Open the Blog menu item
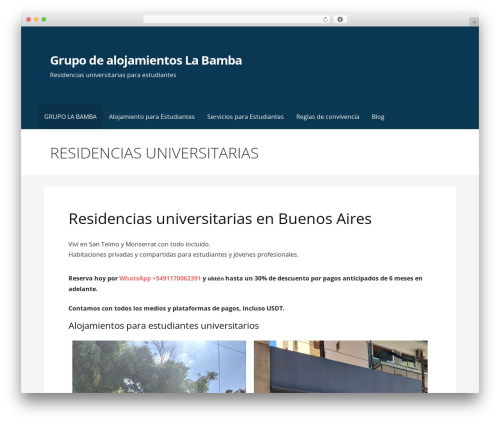500x423 pixels. click(x=378, y=117)
